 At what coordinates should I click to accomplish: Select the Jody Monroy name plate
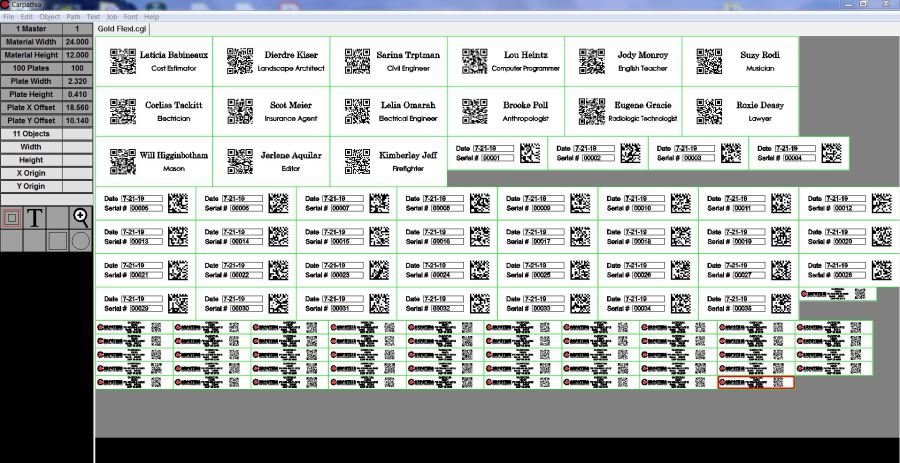(623, 61)
